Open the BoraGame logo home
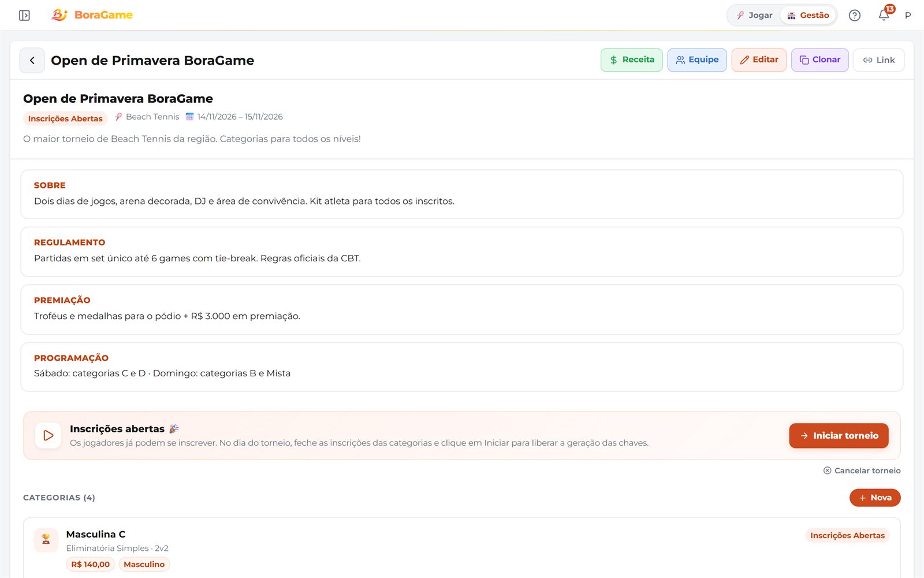The height and width of the screenshot is (578, 924). click(92, 15)
